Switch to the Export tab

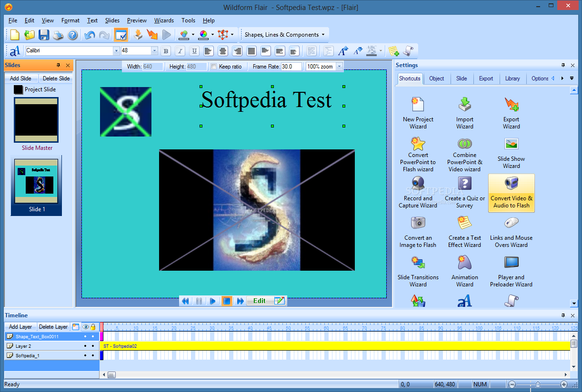coord(486,78)
